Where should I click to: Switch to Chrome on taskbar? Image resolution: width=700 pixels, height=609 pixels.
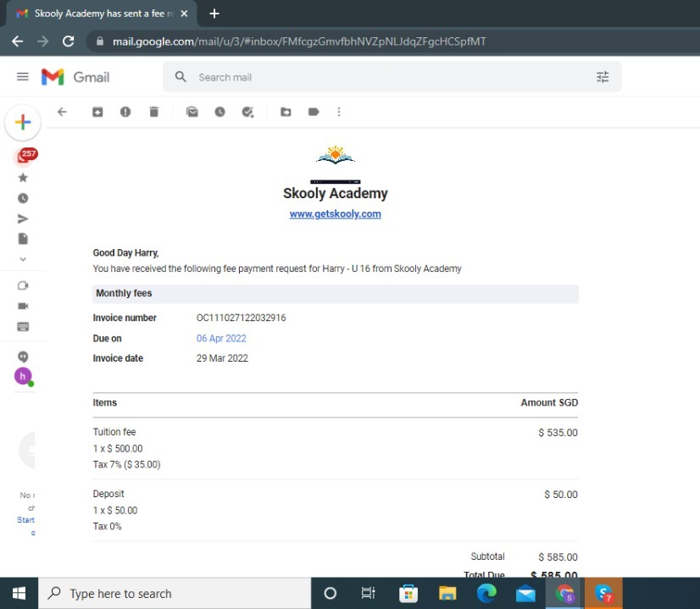[564, 594]
